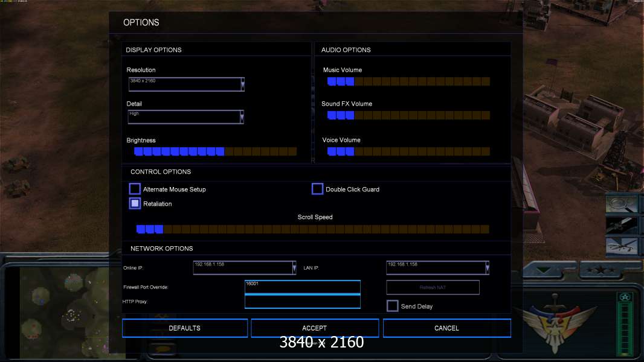The width and height of the screenshot is (644, 362).
Task: Click the satellite dish icon in side panel
Action: [x=622, y=204]
